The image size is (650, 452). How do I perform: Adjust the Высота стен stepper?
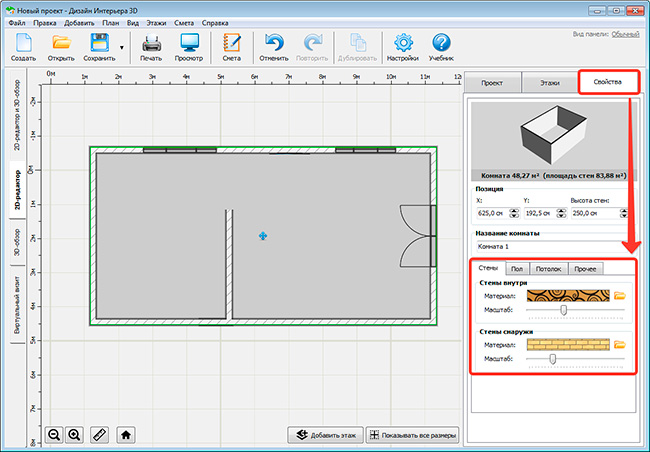pos(624,213)
